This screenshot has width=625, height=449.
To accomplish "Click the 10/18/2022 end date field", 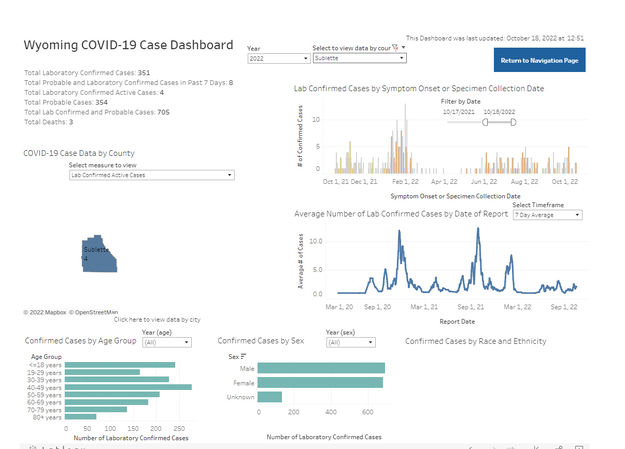I will point(498,112).
